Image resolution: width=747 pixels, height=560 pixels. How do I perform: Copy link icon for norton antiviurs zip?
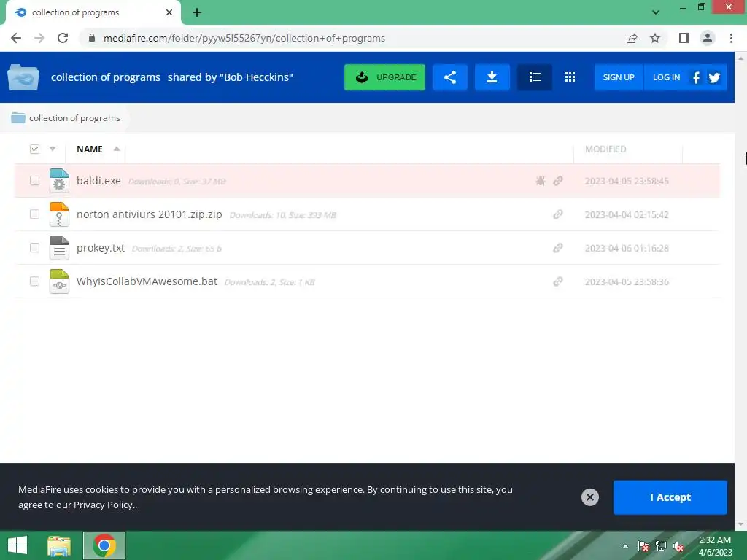558,215
